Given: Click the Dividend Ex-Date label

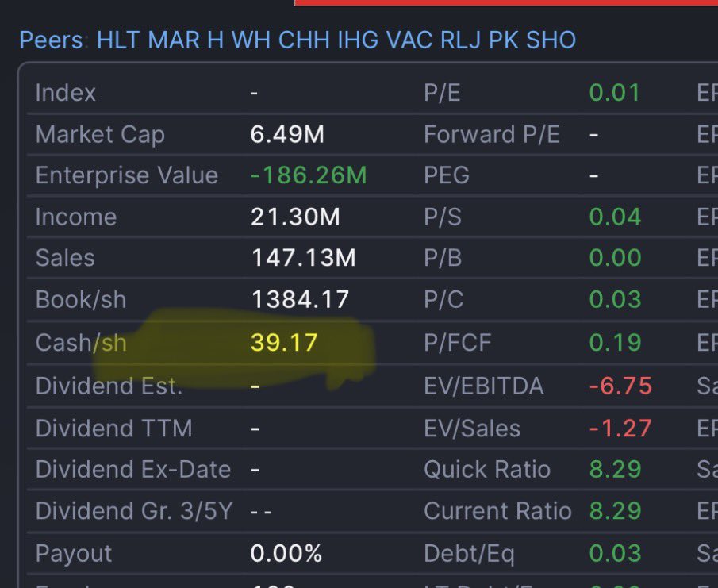Looking at the screenshot, I should coord(133,470).
